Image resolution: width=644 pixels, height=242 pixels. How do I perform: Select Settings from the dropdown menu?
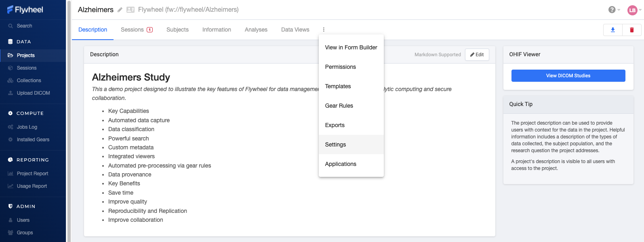[x=335, y=144]
